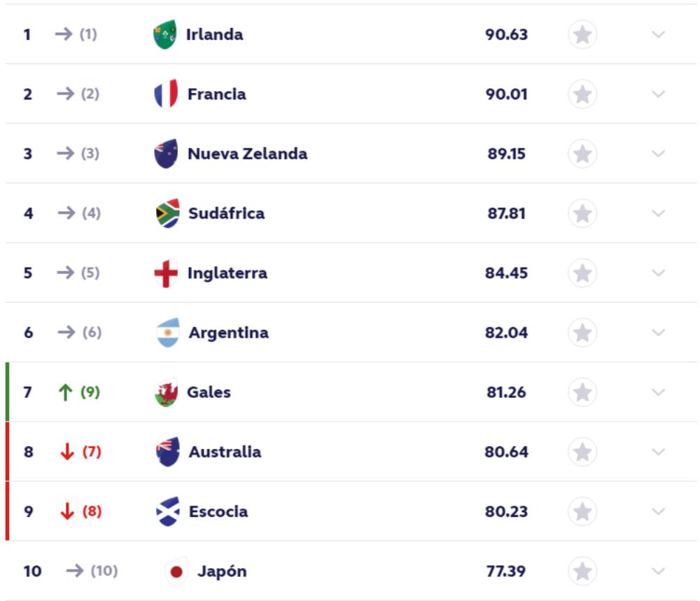
Task: Toggle the favorite star for Irlanda
Action: click(582, 34)
